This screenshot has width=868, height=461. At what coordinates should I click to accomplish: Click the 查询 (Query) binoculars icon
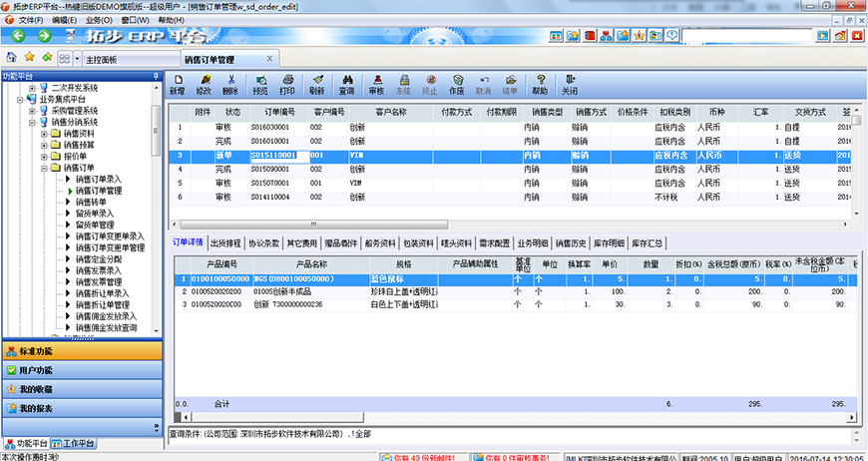[346, 84]
